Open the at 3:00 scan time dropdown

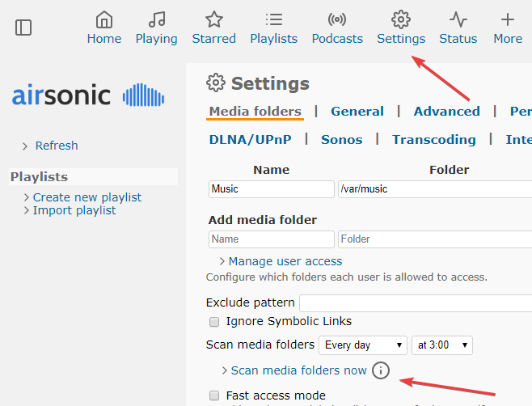tap(442, 345)
